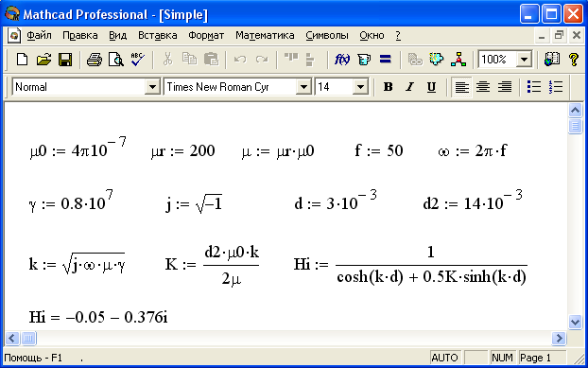Click the vertical scrollbar down arrow
588x368 pixels.
tap(575, 322)
